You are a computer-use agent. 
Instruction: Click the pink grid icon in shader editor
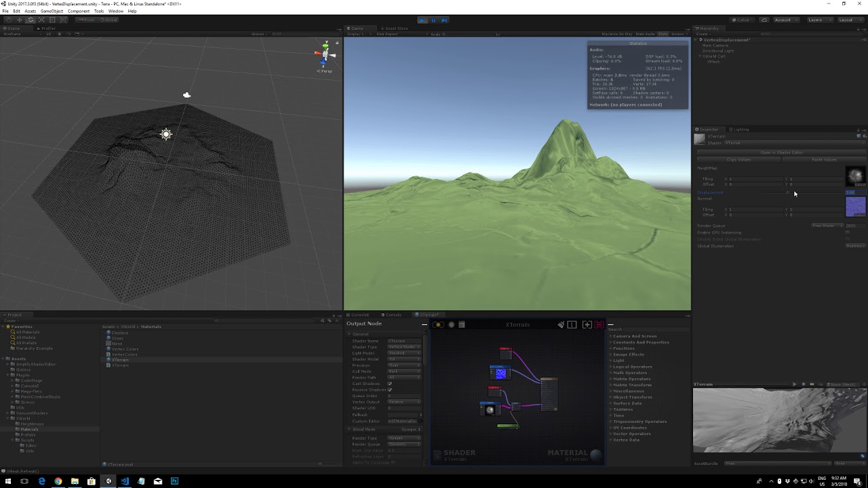click(x=599, y=325)
